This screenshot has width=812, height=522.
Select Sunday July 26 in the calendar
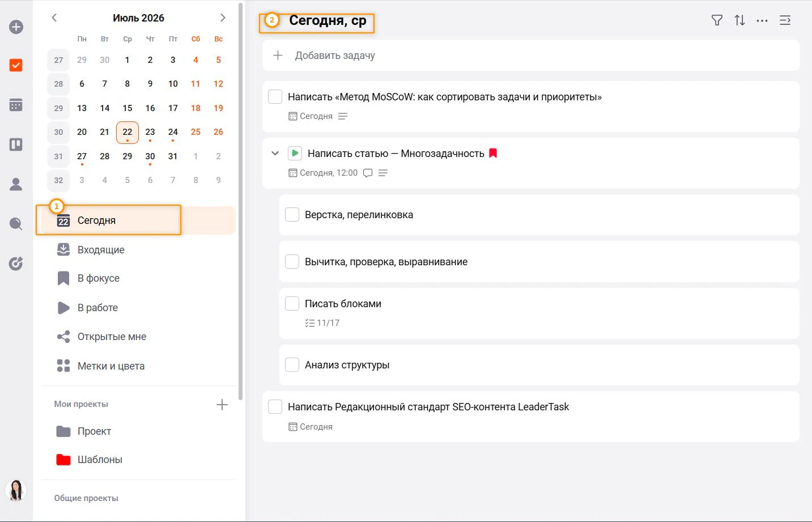(x=218, y=132)
